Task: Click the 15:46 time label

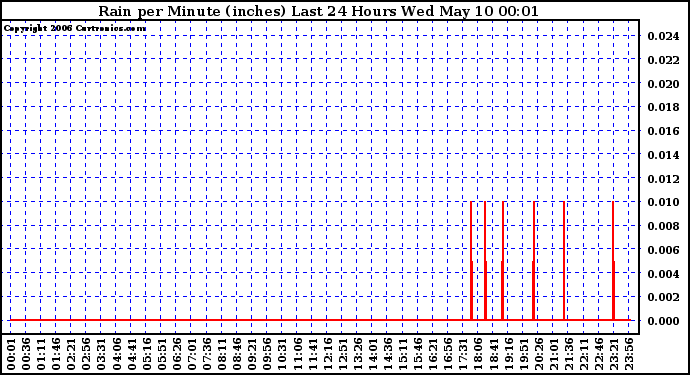Action: [417, 354]
